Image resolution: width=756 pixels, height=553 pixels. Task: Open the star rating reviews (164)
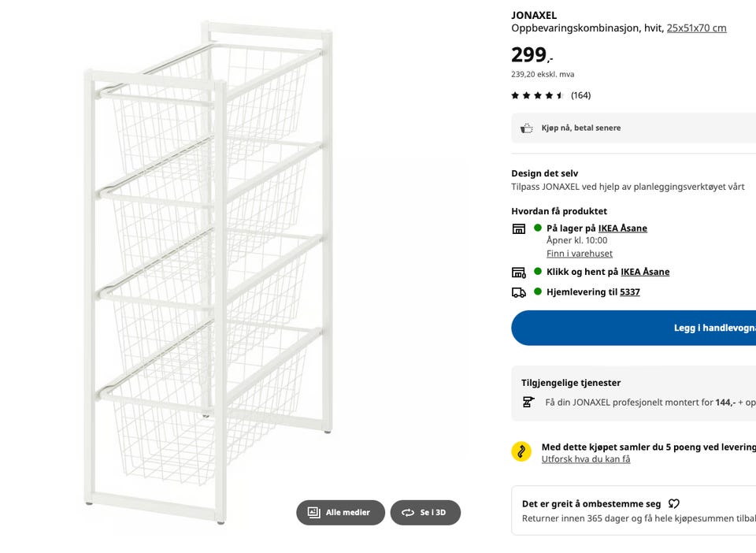pyautogui.click(x=550, y=95)
